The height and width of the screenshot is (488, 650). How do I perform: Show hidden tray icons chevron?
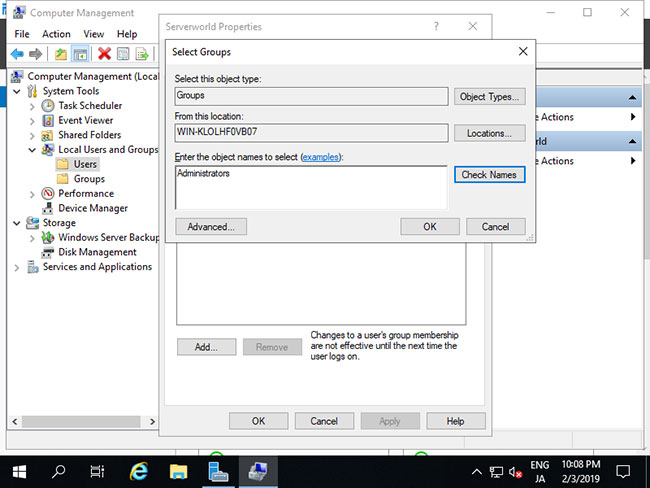pyautogui.click(x=477, y=472)
